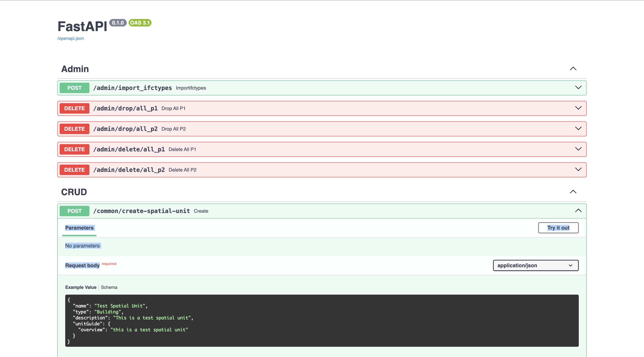The height and width of the screenshot is (357, 644).
Task: Click the Try it out button
Action: pos(558,228)
